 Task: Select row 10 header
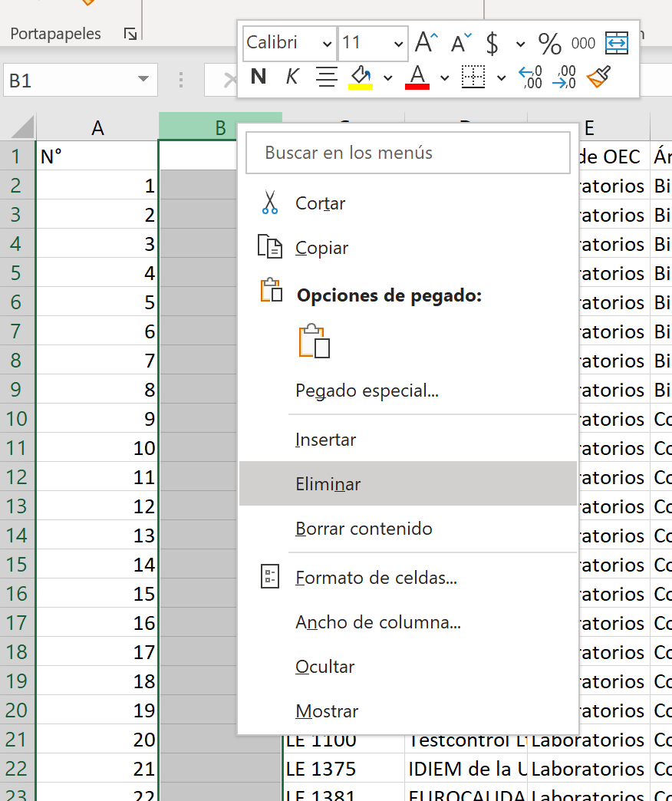click(17, 419)
